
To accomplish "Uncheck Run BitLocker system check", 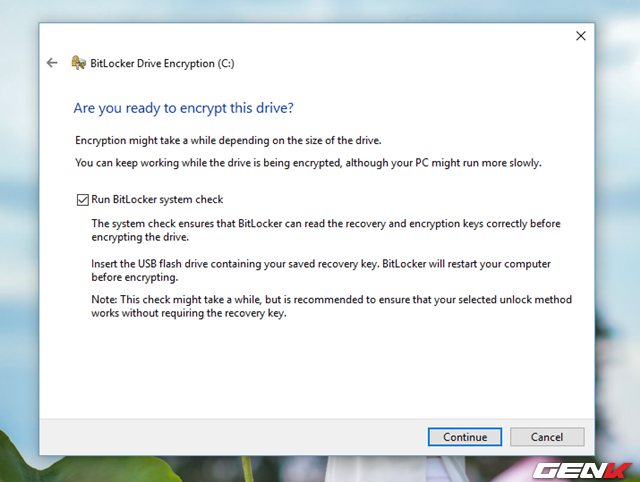I will (x=82, y=200).
